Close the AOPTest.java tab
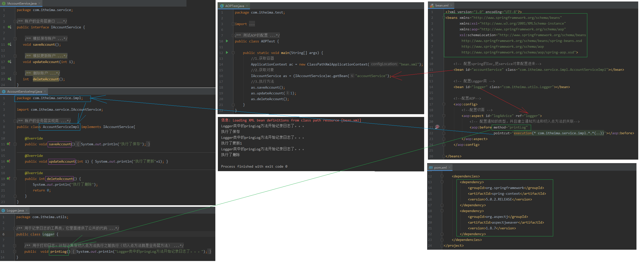Image resolution: width=644 pixels, height=265 pixels. coord(247,6)
